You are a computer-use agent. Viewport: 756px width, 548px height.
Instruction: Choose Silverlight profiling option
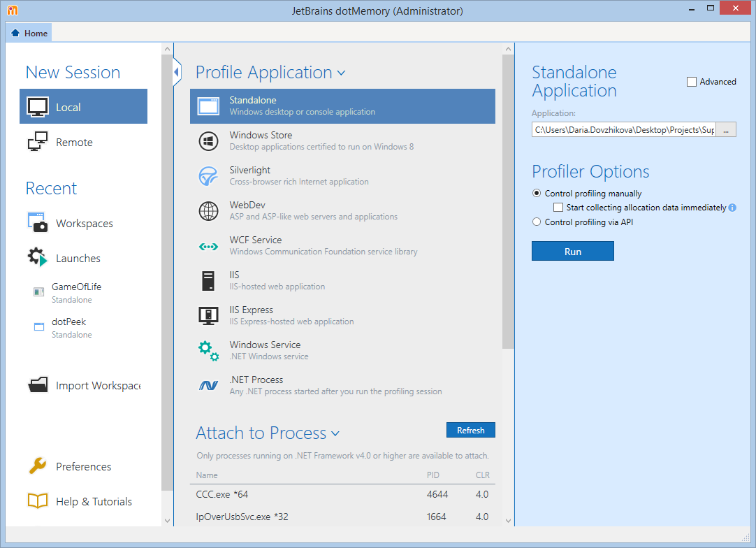pyautogui.click(x=342, y=176)
